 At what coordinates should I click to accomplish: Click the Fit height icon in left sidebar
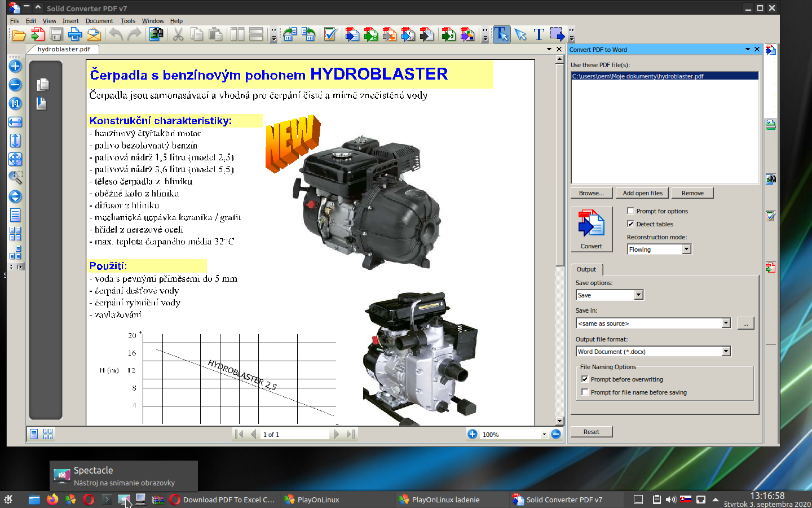click(x=15, y=141)
